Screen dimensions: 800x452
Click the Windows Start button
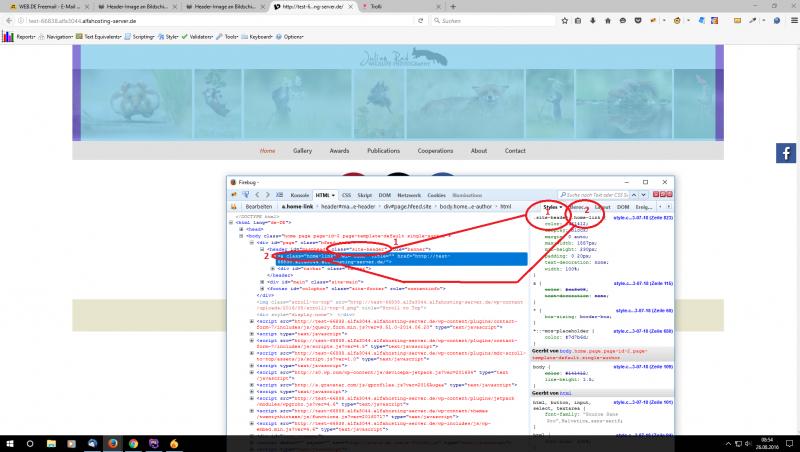[10, 441]
